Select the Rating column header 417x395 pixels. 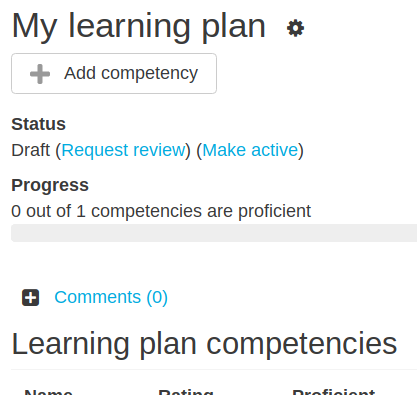tap(186, 392)
